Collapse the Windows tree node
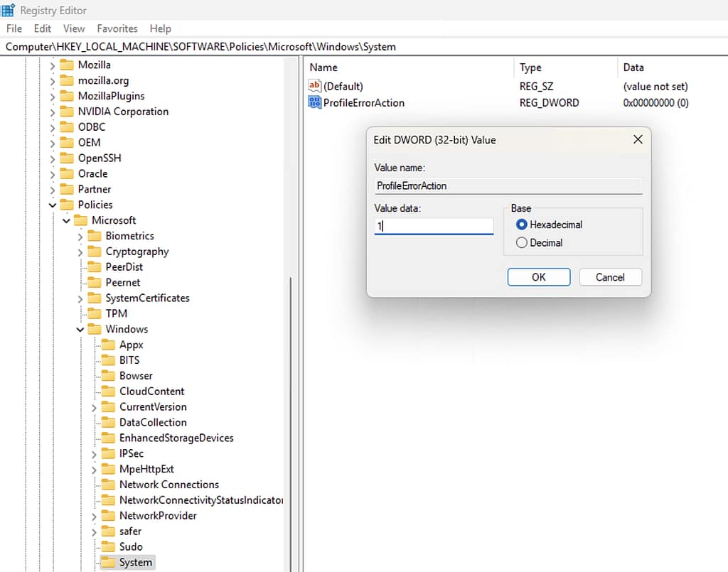This screenshot has height=572, width=728. point(80,329)
